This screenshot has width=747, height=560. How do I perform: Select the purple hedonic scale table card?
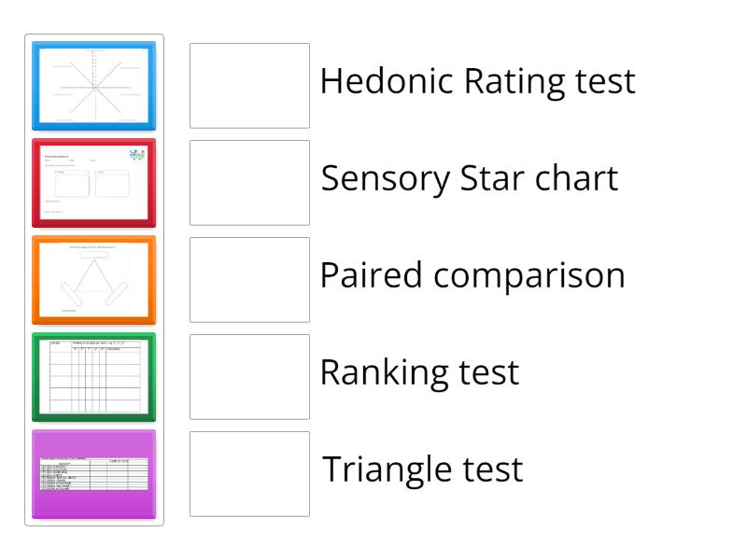pyautogui.click(x=93, y=474)
